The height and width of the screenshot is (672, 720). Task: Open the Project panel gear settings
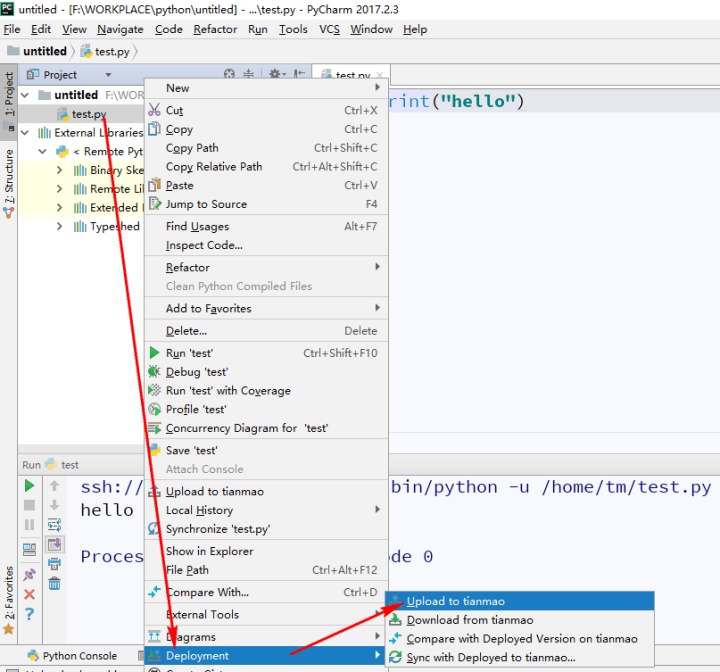click(277, 73)
